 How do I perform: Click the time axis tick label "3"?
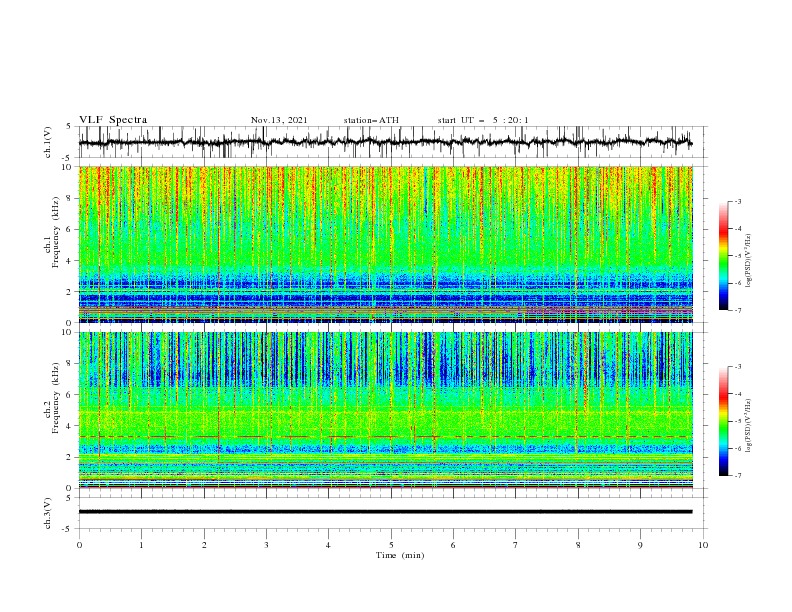click(x=266, y=545)
